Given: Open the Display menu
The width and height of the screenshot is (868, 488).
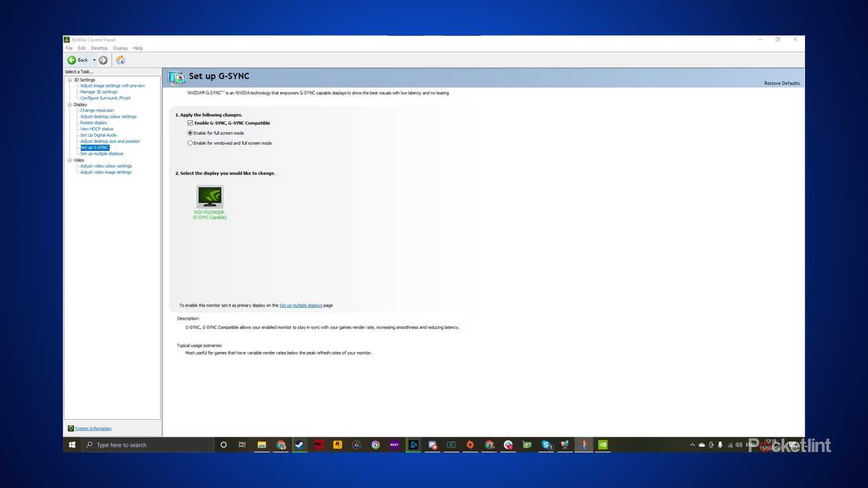Looking at the screenshot, I should [x=120, y=48].
